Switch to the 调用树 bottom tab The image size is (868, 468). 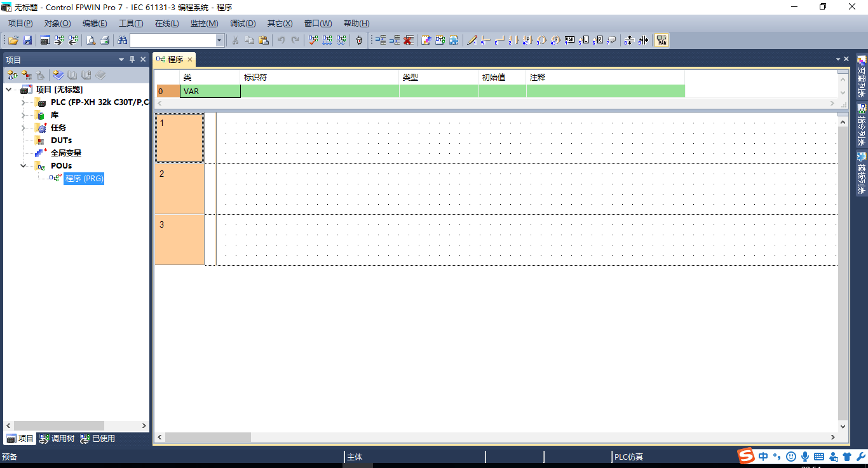click(x=57, y=439)
